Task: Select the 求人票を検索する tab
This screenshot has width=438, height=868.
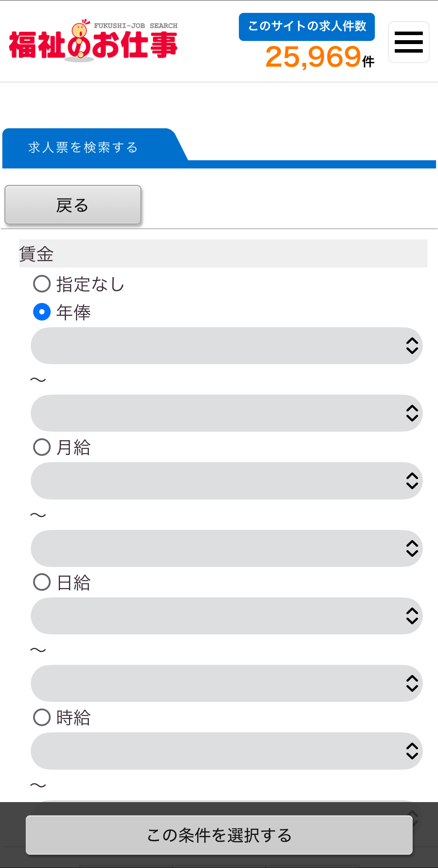Action: pos(83,147)
